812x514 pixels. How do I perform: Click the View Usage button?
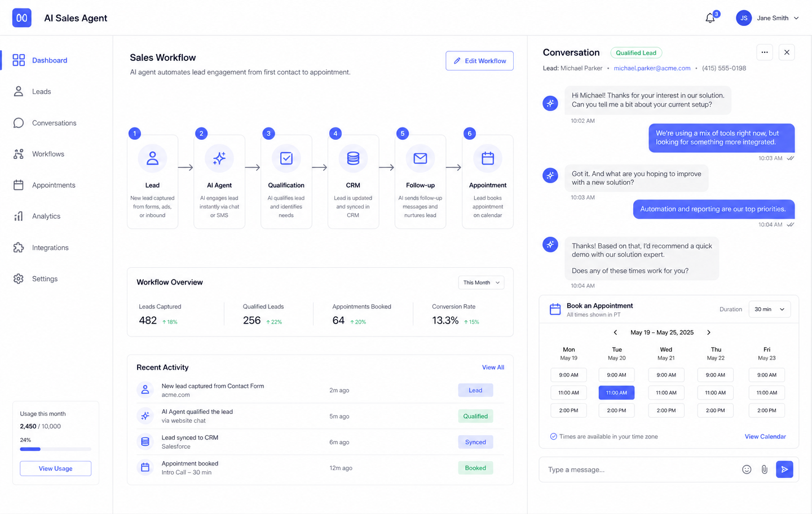pyautogui.click(x=55, y=468)
